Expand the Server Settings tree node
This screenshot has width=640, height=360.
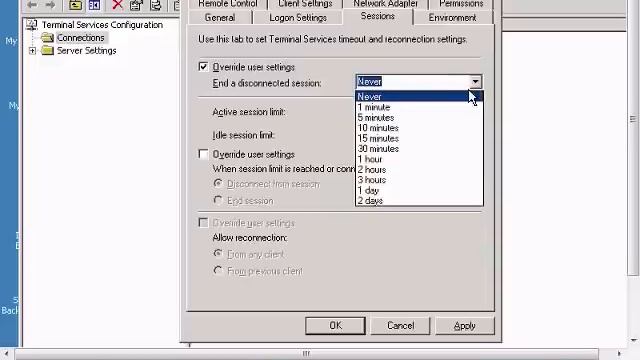pyautogui.click(x=32, y=51)
